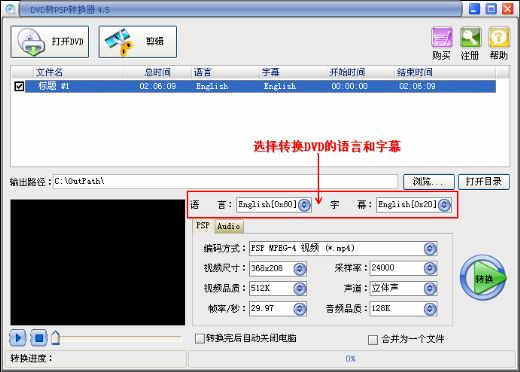This screenshot has height=372, width=520.
Task: Click the output path C:\OutPath\ field
Action: (225, 182)
